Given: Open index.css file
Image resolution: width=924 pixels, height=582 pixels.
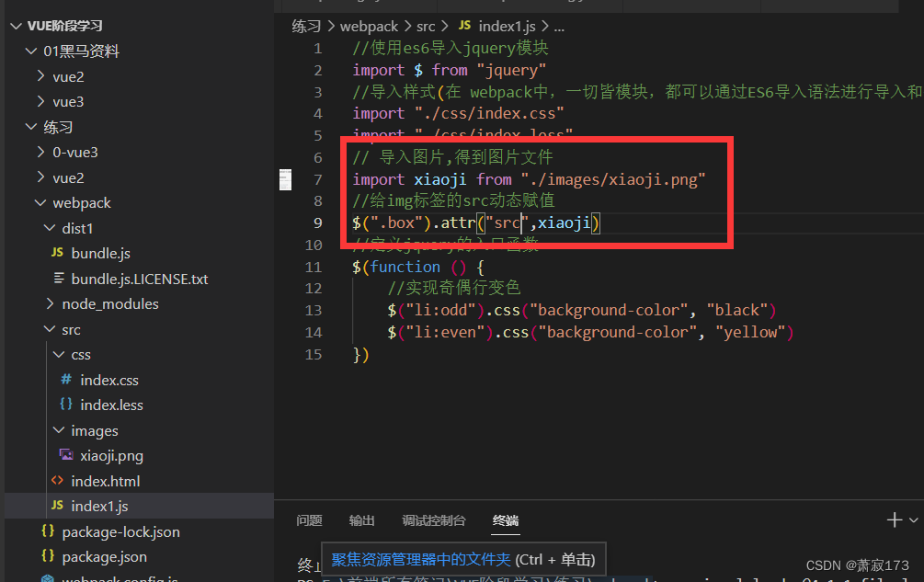Looking at the screenshot, I should 109,380.
